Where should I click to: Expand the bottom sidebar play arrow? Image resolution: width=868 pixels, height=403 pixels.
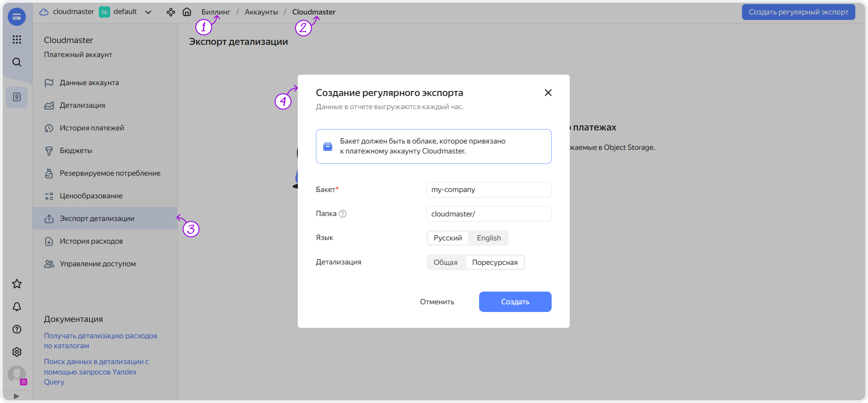(x=17, y=396)
